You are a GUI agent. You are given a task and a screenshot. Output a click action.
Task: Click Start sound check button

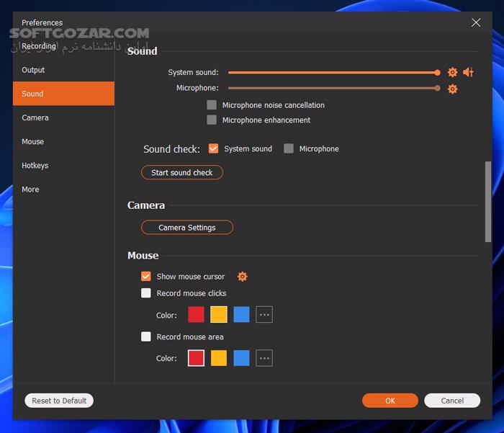(x=182, y=173)
